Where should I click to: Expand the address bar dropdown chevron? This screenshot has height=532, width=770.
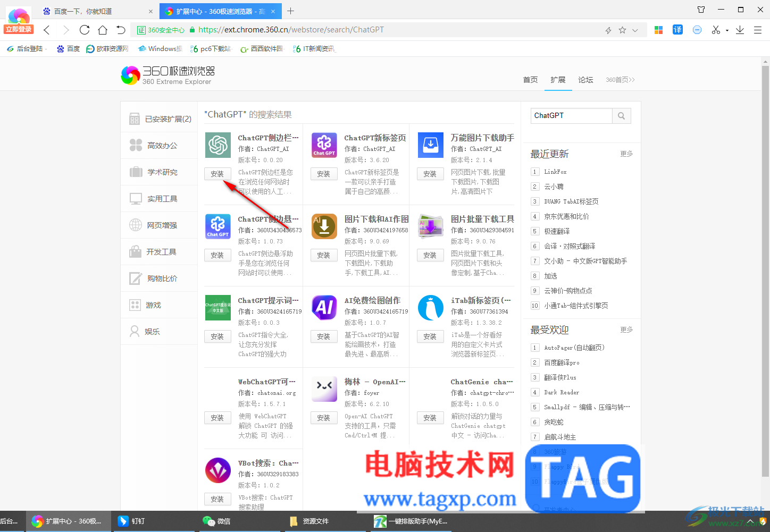pyautogui.click(x=635, y=30)
